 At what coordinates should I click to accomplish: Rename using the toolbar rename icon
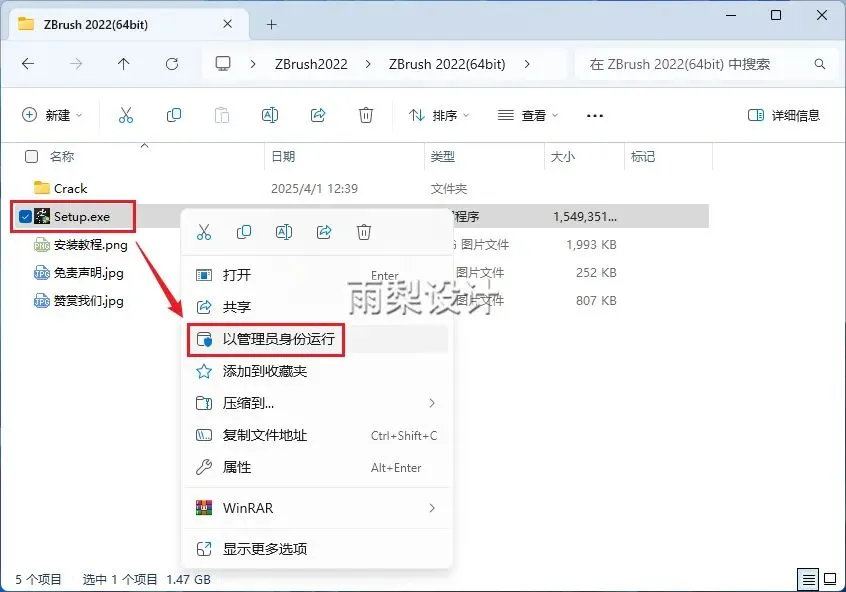[x=270, y=115]
